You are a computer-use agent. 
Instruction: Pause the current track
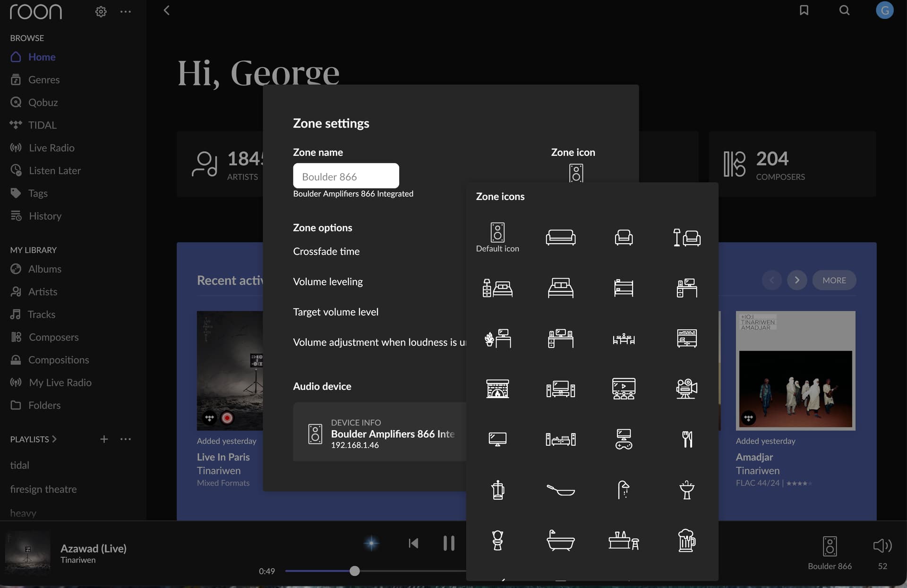pos(448,543)
